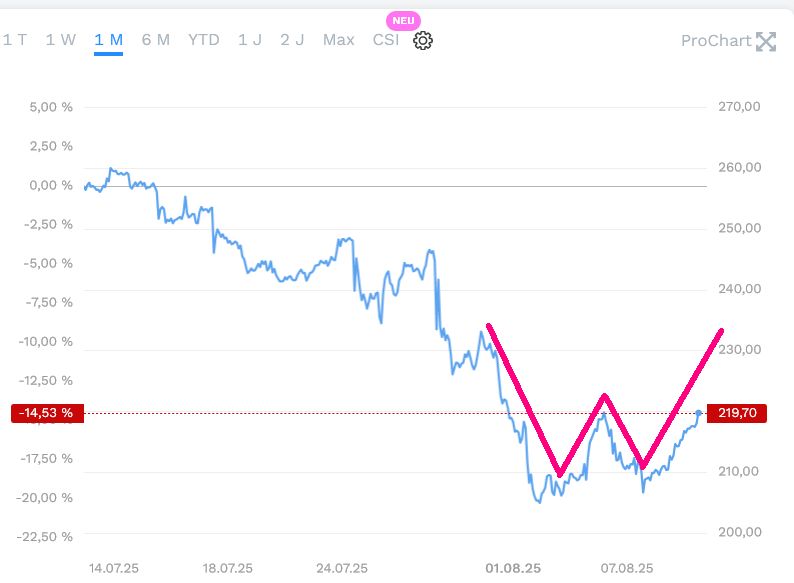Viewport: 794px width, 583px height.
Task: Click the ProChart fullscreen expand icon
Action: coord(766,41)
